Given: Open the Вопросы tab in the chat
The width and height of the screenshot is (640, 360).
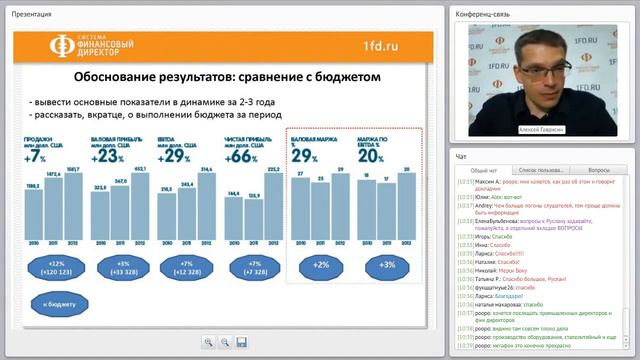Looking at the screenshot, I should (x=598, y=170).
